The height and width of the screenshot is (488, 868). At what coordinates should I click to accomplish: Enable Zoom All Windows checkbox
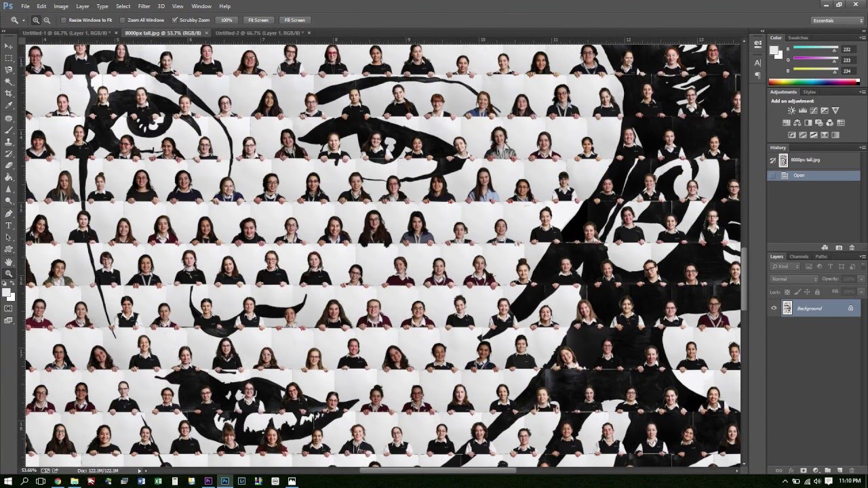[121, 20]
